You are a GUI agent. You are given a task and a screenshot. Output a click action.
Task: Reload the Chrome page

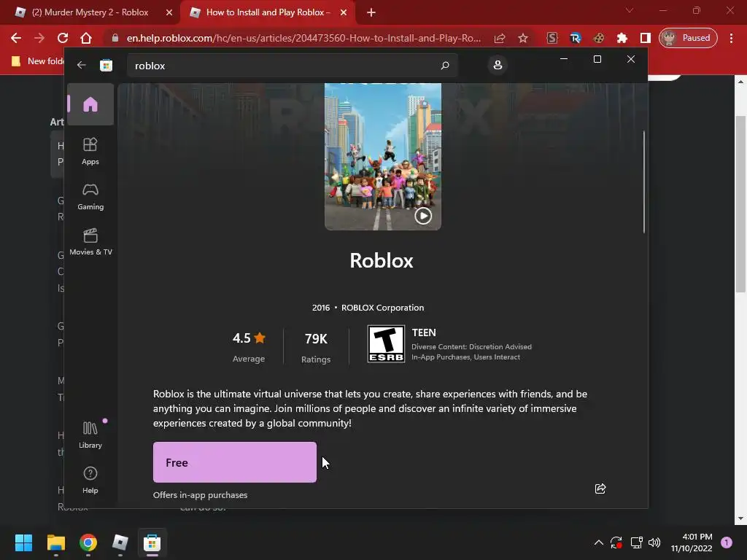tap(63, 38)
